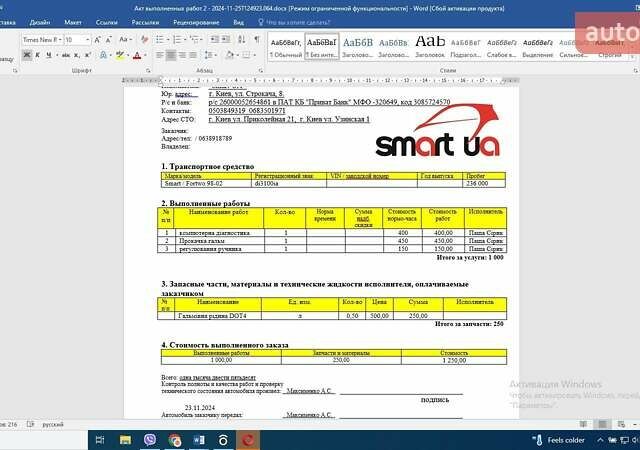Image resolution: width=640 pixels, height=450 pixels.
Task: Apply the Обычный style
Action: [286, 47]
